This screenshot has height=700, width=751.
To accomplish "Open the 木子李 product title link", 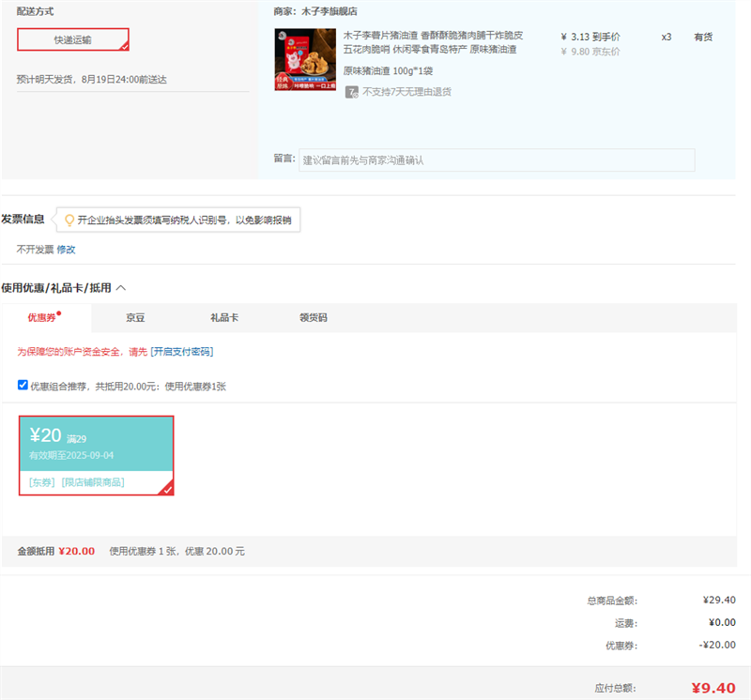I will [x=434, y=42].
